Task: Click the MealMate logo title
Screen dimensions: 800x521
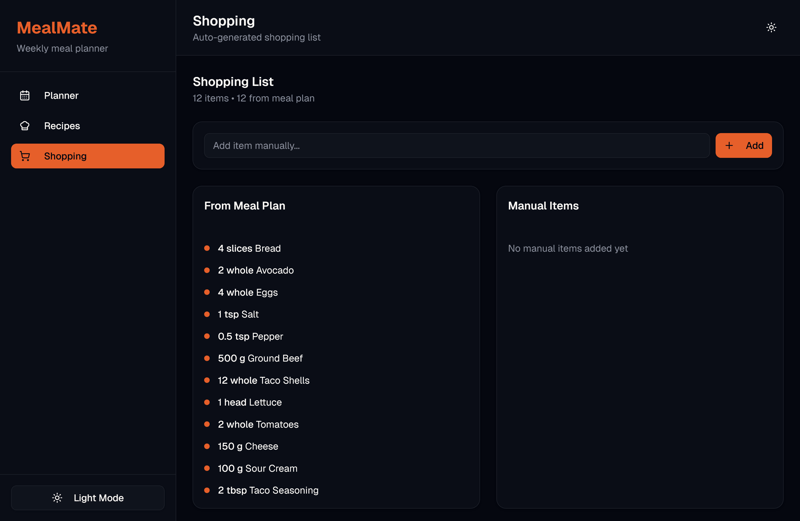Action: click(57, 28)
